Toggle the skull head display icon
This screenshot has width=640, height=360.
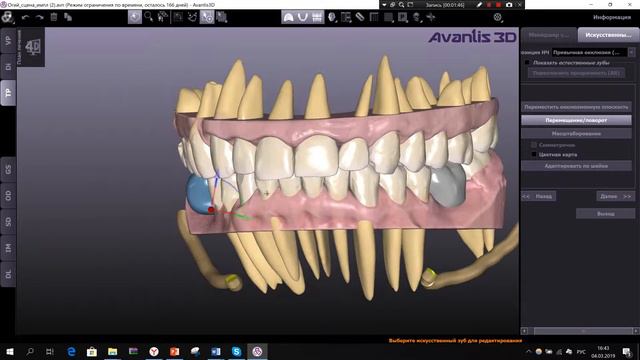(332, 17)
